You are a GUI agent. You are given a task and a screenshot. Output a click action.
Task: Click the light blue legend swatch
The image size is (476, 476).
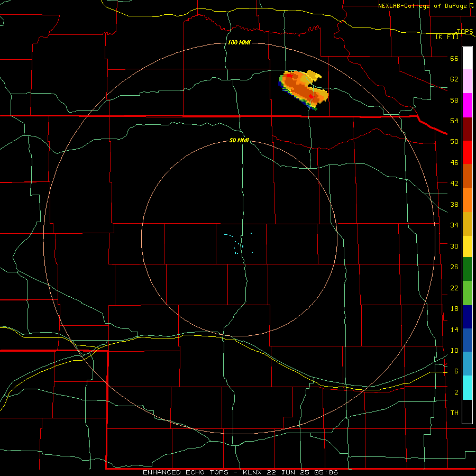pyautogui.click(x=467, y=364)
